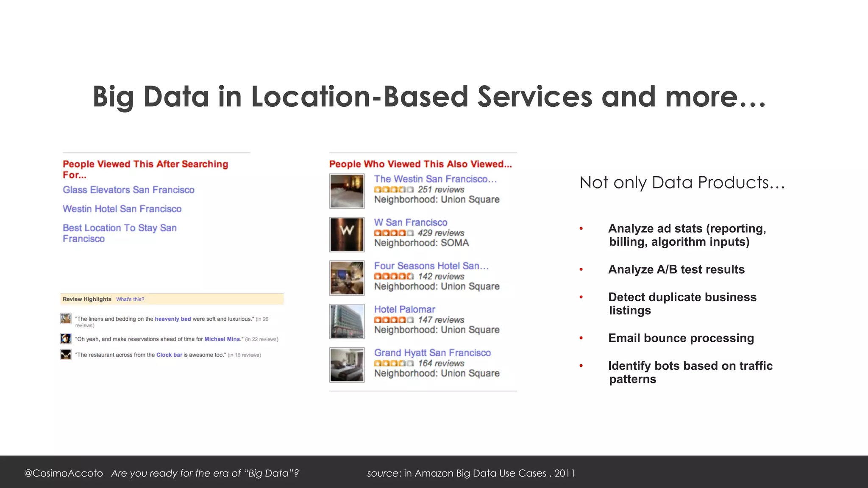Click the slide title 'Big Data in Location-Based Services'
868x488 pixels.
(x=429, y=97)
